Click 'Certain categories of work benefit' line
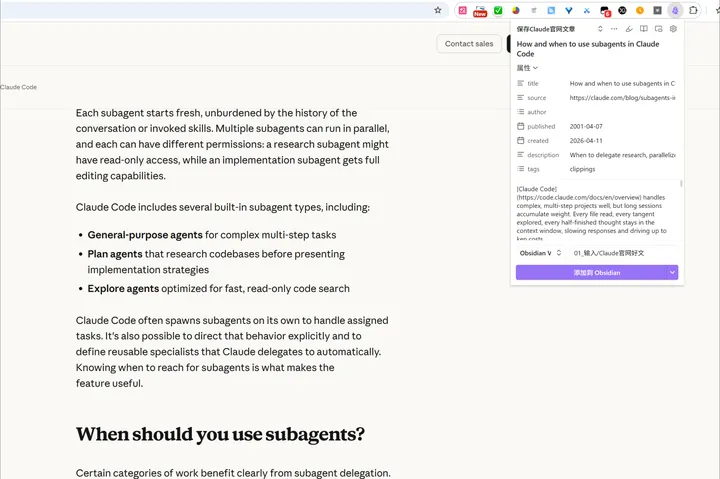The width and height of the screenshot is (720, 479). [233, 473]
